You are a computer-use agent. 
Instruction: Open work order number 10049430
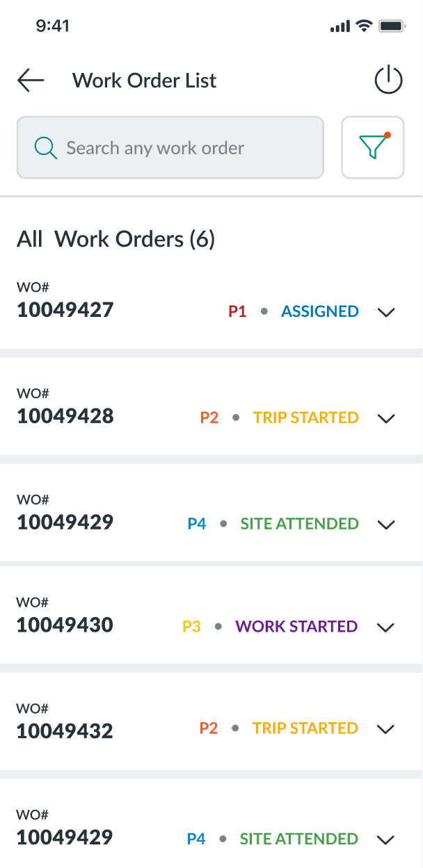[65, 625]
